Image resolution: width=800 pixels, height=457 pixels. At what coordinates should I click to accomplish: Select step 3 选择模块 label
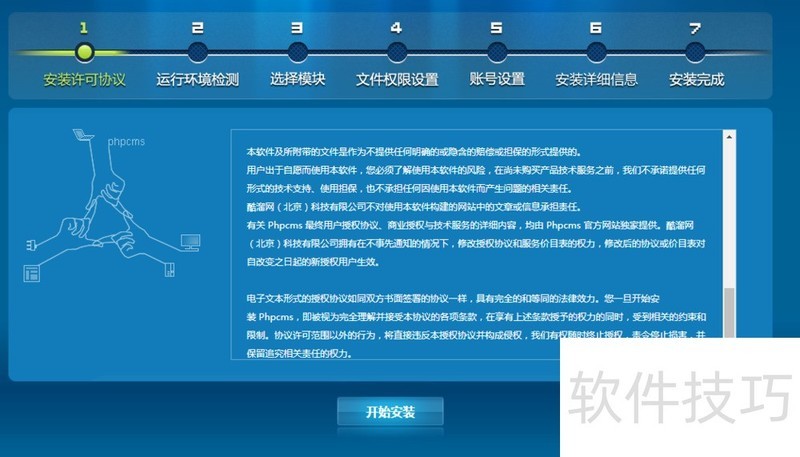tap(297, 79)
